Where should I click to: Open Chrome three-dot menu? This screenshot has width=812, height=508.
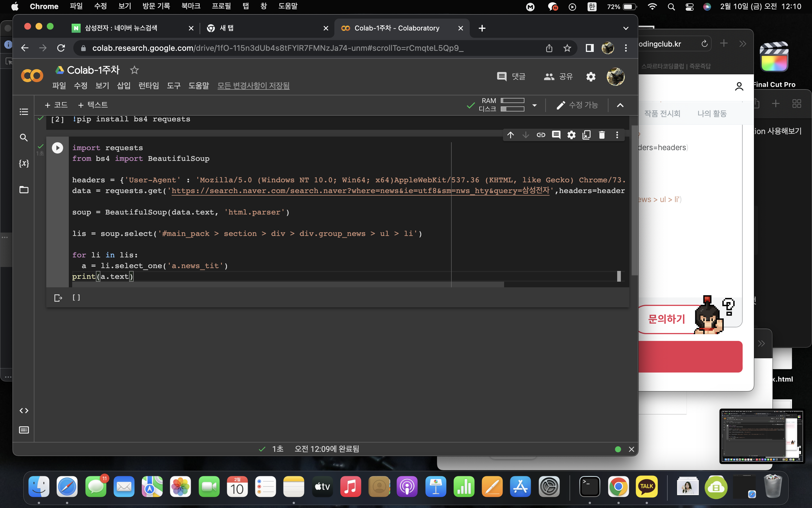(626, 48)
